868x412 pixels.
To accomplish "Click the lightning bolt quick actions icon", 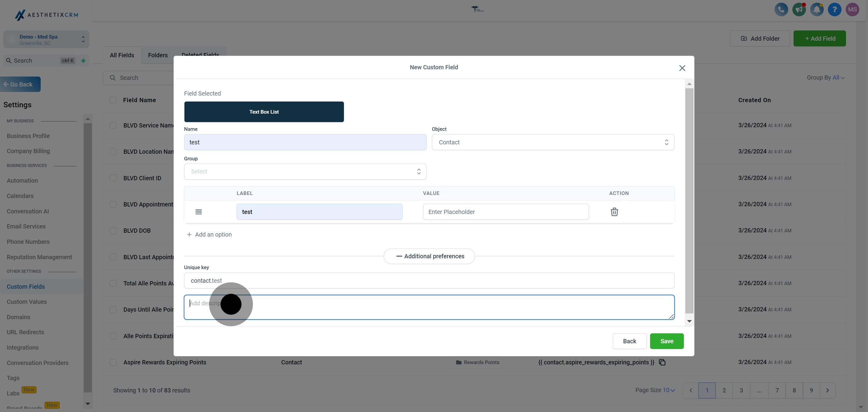I will [83, 61].
